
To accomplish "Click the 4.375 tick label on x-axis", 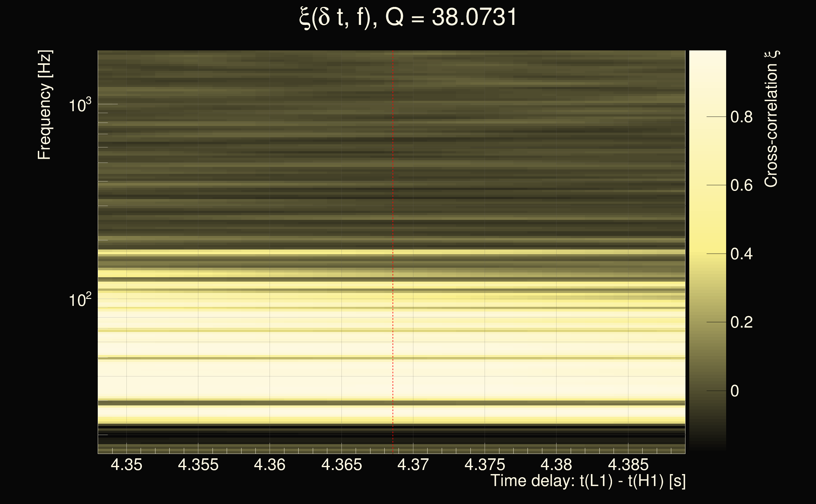I will point(485,465).
